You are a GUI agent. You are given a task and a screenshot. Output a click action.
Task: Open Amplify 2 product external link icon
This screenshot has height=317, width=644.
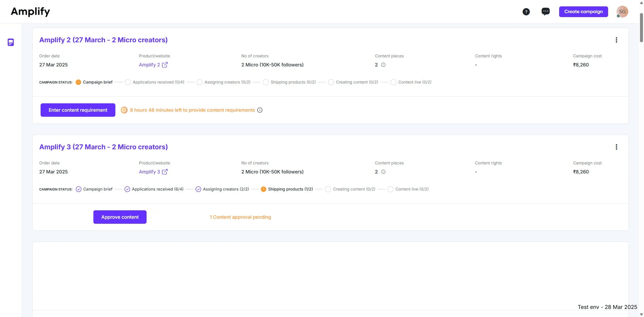pos(165,65)
